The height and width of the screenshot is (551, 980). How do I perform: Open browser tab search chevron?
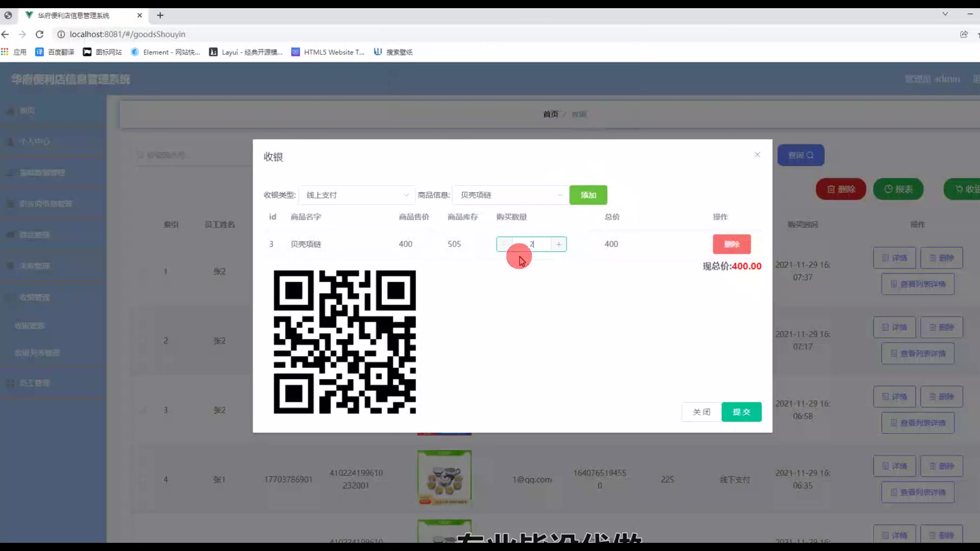click(x=945, y=14)
